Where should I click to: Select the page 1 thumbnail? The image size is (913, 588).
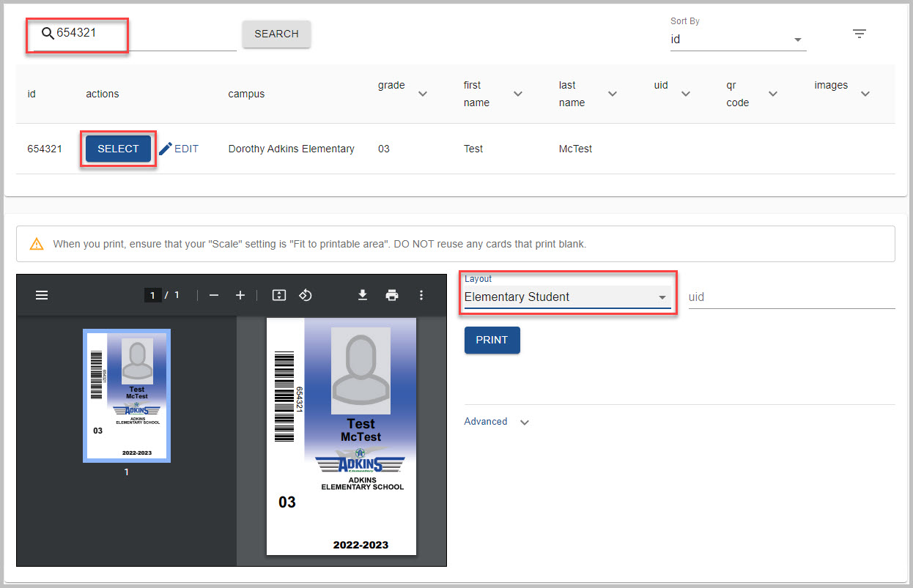pos(127,395)
